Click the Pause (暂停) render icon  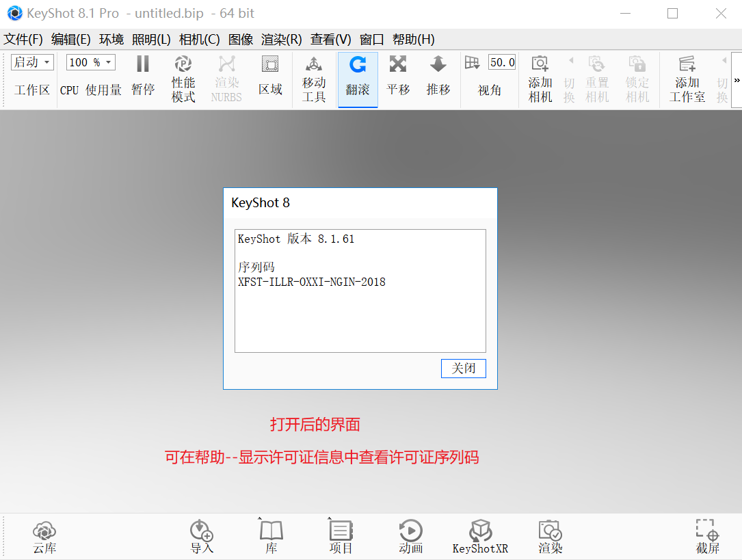(143, 64)
